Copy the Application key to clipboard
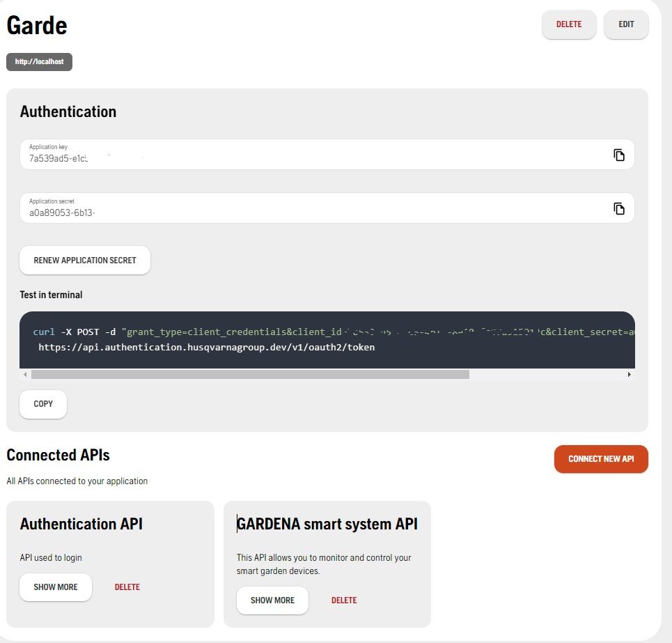The width and height of the screenshot is (672, 643). tap(618, 155)
